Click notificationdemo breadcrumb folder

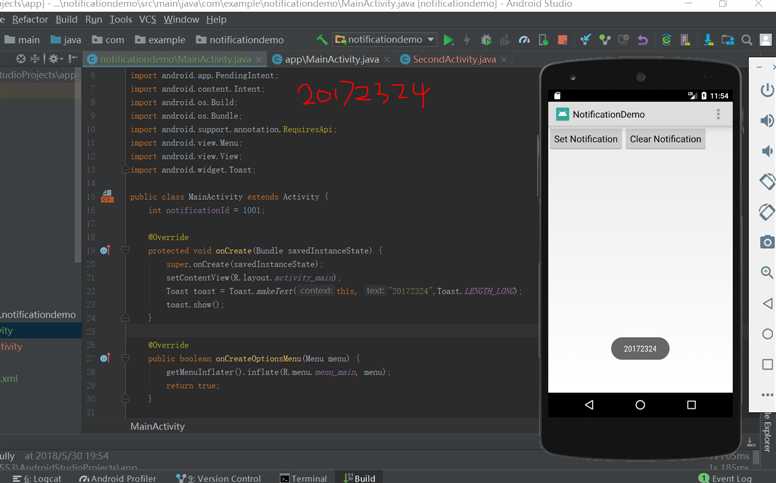pos(240,40)
